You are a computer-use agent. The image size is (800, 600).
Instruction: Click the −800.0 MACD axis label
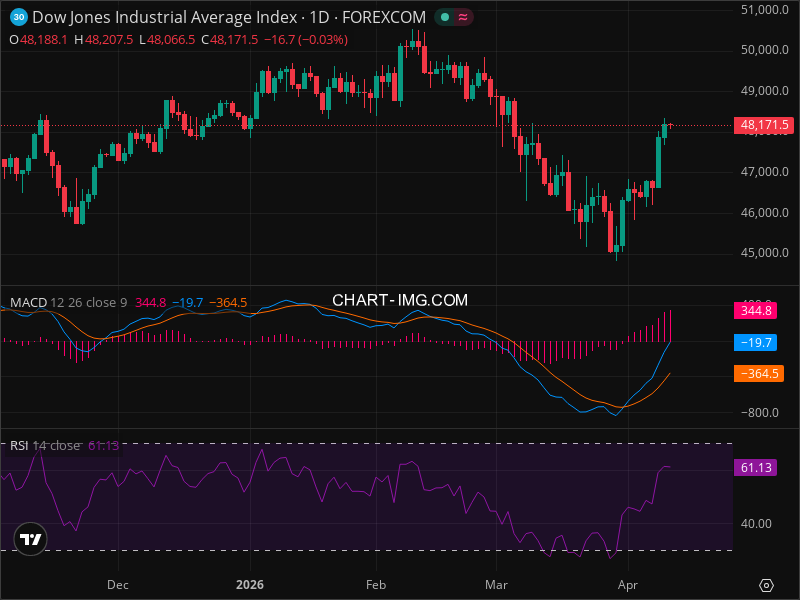(x=760, y=413)
